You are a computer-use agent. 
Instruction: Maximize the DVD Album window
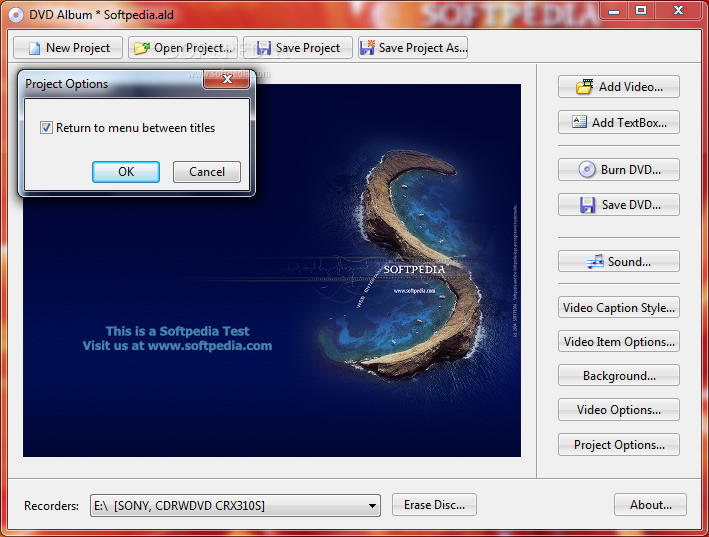coord(641,11)
